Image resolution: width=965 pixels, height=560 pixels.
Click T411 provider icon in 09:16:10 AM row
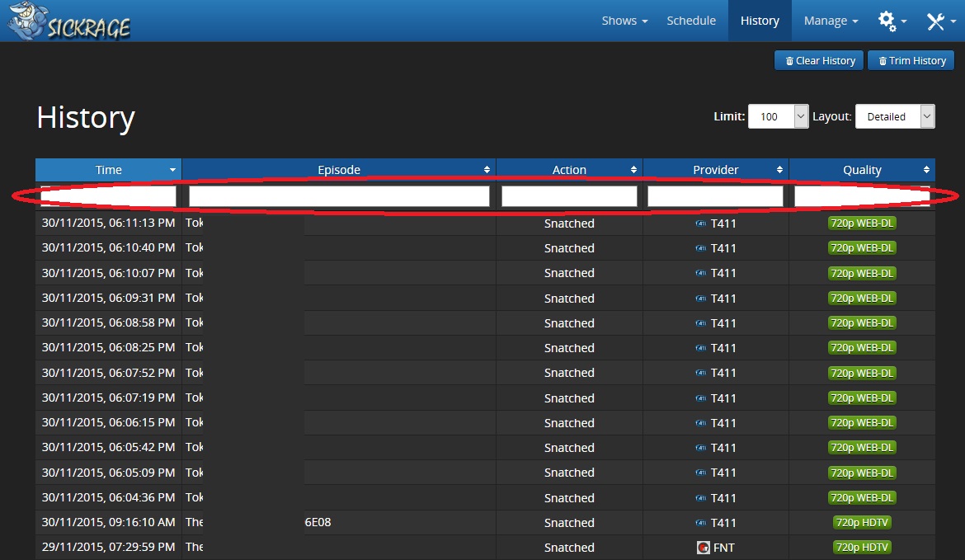(700, 522)
